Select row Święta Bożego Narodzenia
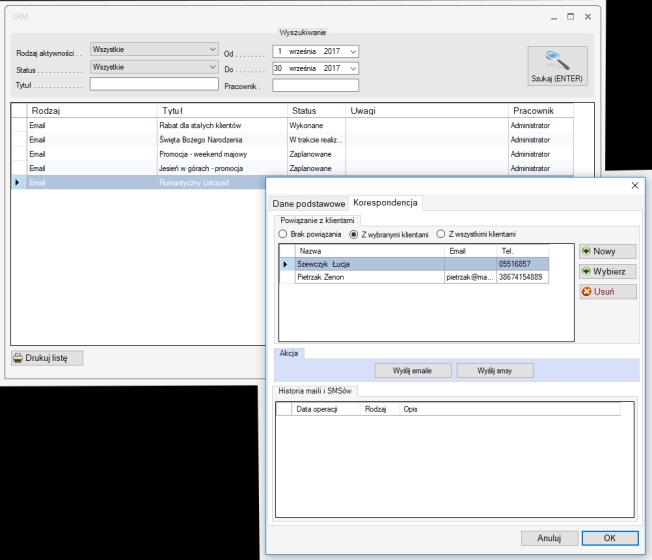 coord(292,140)
